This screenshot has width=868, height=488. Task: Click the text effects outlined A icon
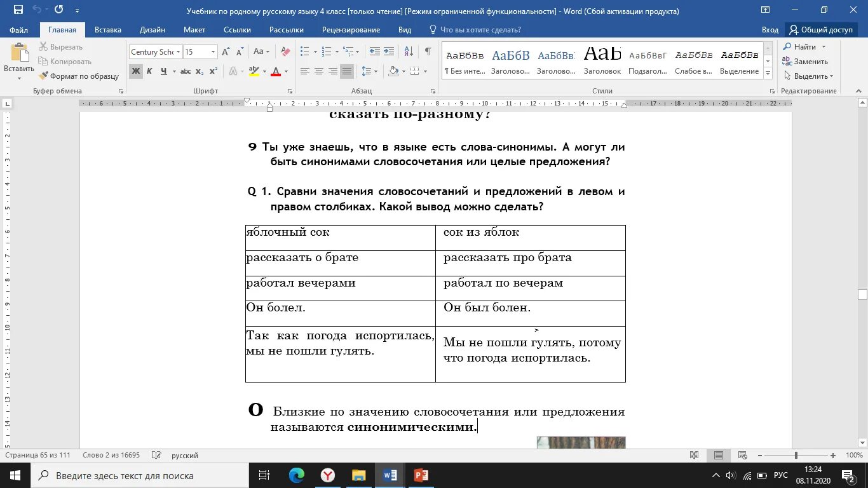click(233, 71)
